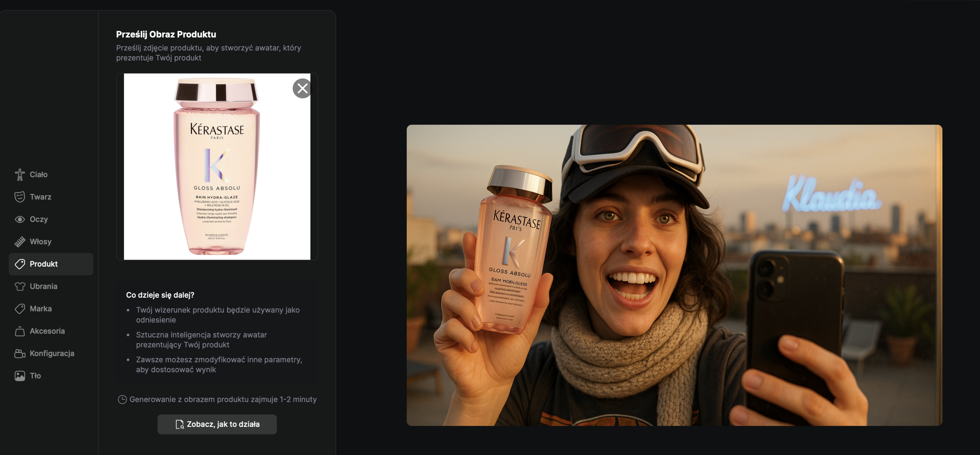980x455 pixels.
Task: Go to the Oczy section
Action: (51, 219)
